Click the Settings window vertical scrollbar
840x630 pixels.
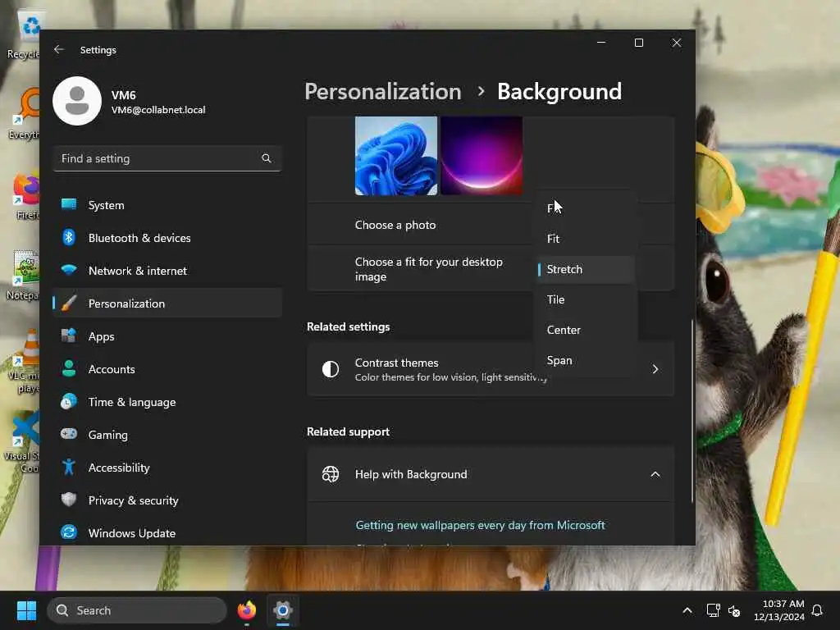[692, 411]
